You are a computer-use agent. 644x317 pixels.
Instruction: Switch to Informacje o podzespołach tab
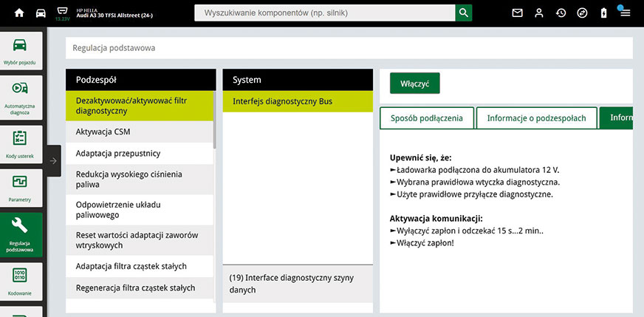(536, 118)
